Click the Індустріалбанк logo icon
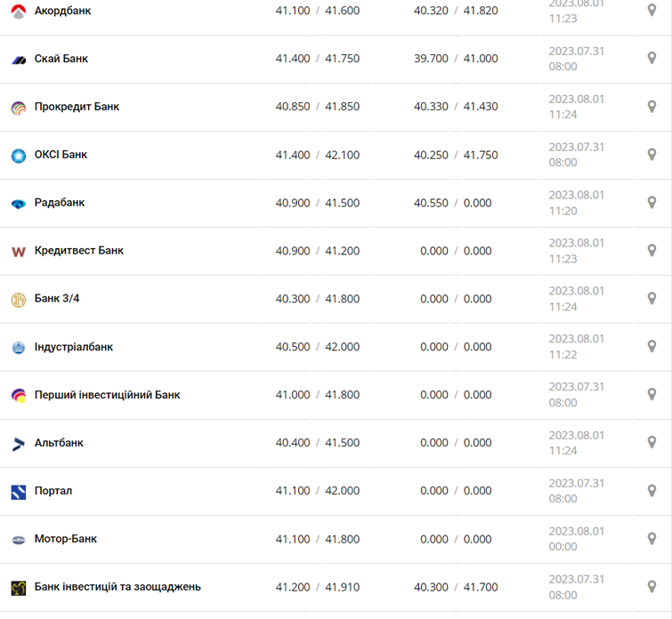The height and width of the screenshot is (619, 672). [19, 348]
